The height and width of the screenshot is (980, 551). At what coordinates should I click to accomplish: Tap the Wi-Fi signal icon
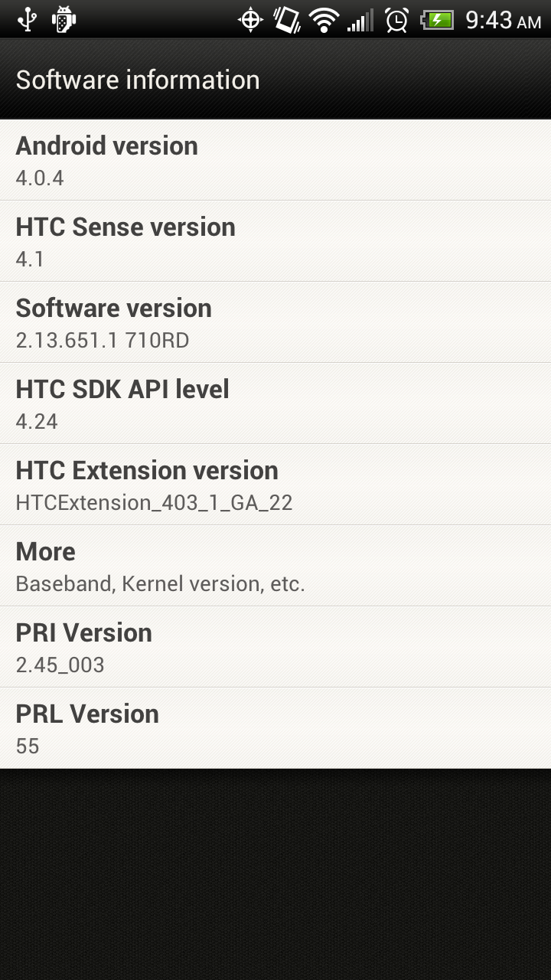(x=324, y=19)
